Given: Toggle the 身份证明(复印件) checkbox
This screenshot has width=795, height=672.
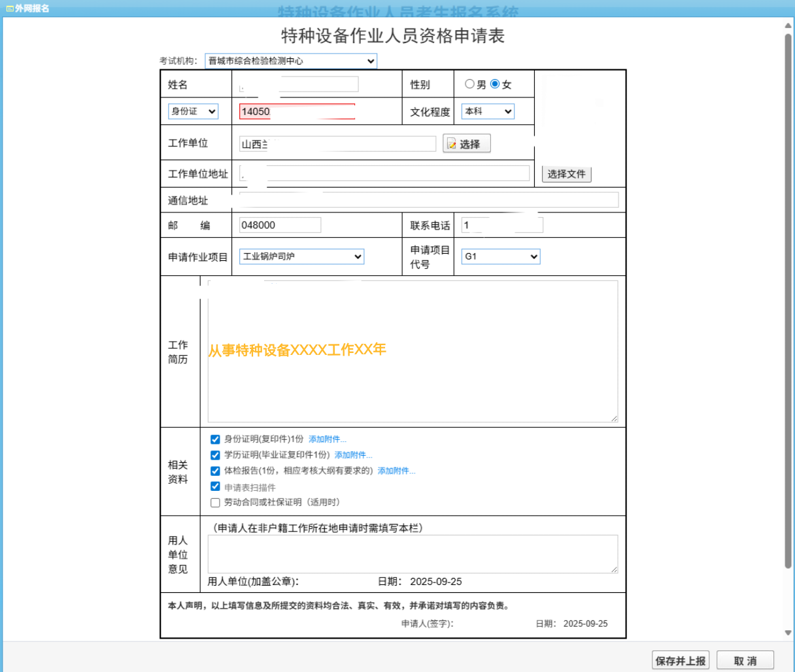Looking at the screenshot, I should point(215,439).
